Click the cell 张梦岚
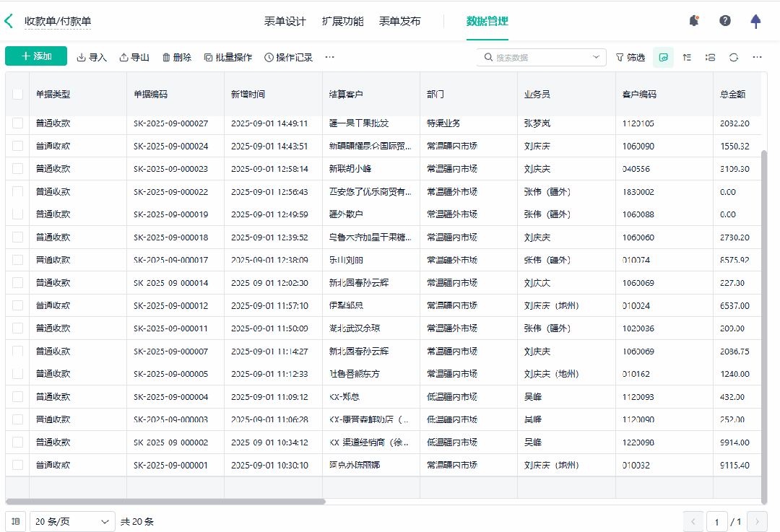Image resolution: width=780 pixels, height=532 pixels. pos(537,123)
